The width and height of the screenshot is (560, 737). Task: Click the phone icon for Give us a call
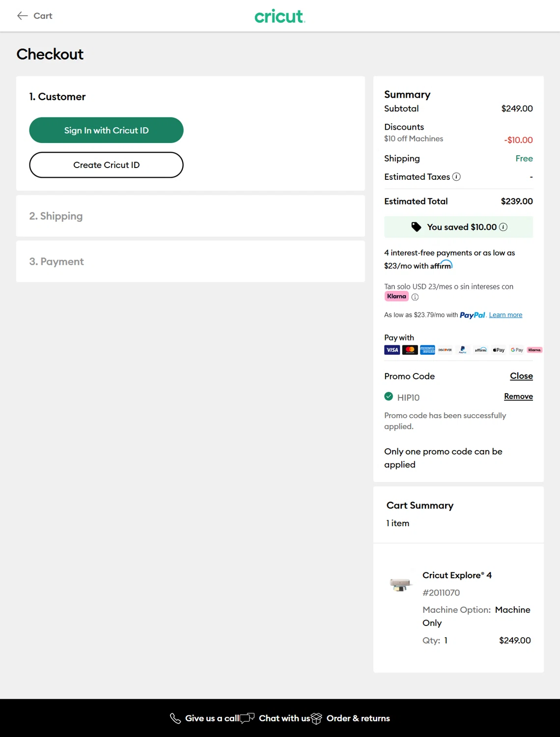point(175,718)
